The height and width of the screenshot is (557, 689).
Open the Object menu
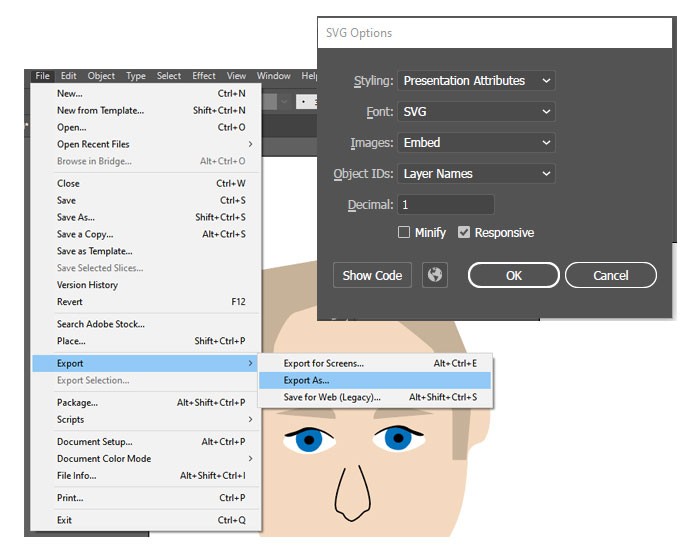[101, 76]
